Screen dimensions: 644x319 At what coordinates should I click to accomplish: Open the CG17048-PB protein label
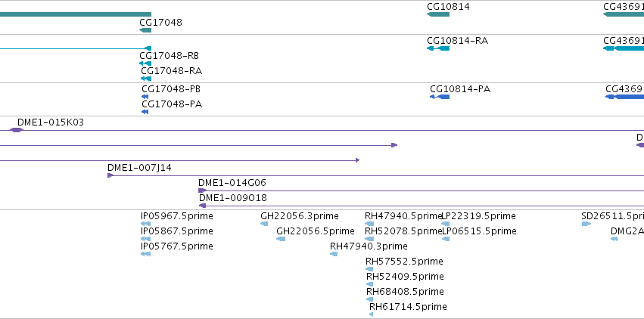pos(171,89)
